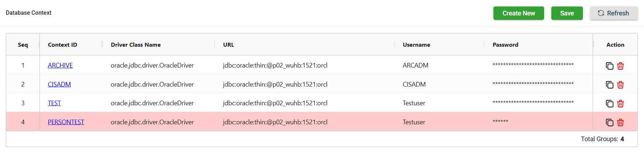Copy the ARCHIVE context row

[x=609, y=66]
